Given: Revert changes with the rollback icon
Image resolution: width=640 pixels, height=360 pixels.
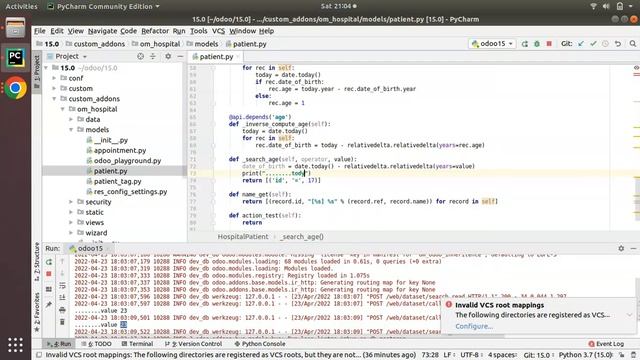Looking at the screenshot, I should (618, 44).
